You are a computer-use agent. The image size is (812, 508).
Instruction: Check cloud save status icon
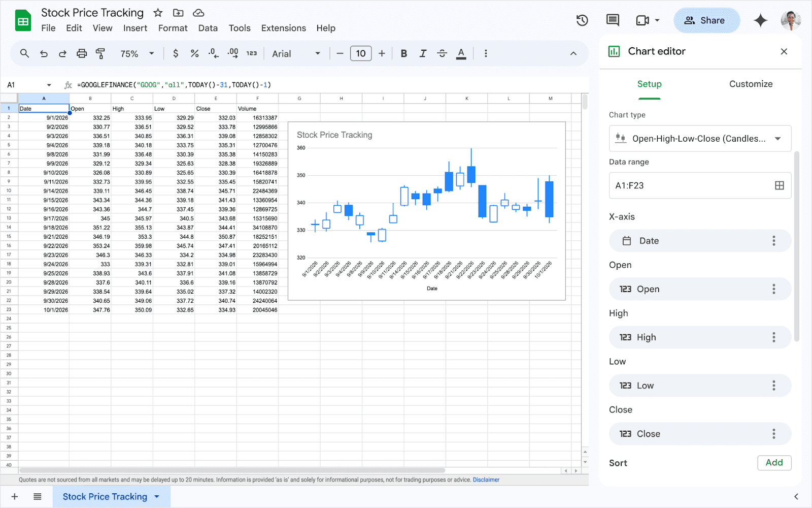[x=198, y=13]
